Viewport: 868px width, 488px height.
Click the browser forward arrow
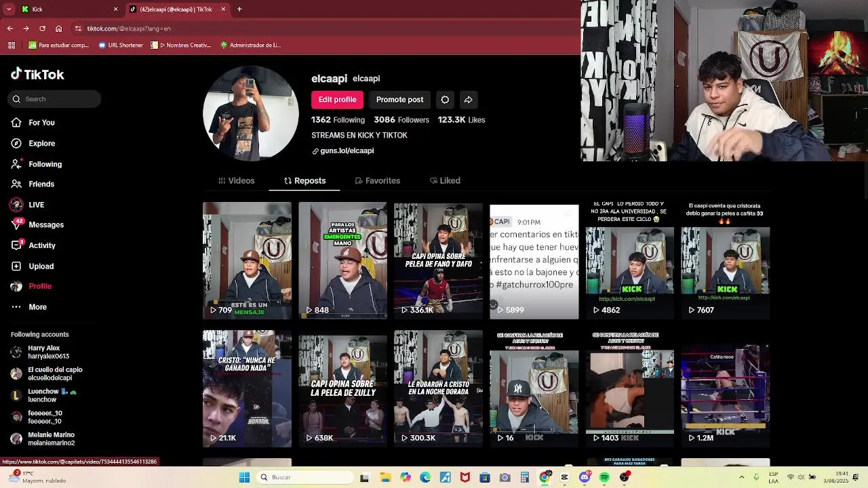point(26,28)
